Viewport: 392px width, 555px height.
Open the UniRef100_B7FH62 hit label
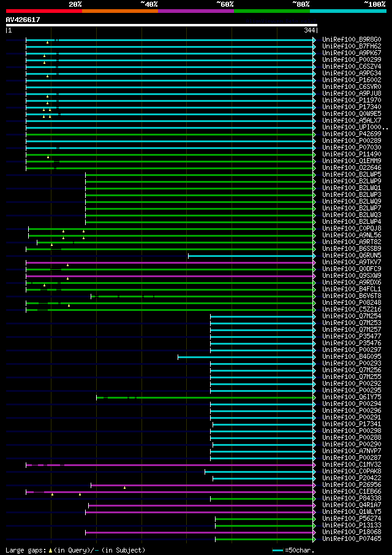352,46
